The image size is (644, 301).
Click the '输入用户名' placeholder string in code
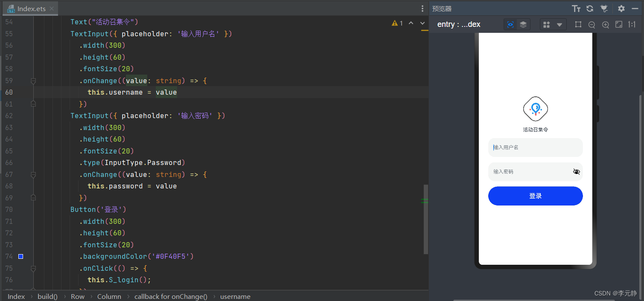pyautogui.click(x=198, y=34)
